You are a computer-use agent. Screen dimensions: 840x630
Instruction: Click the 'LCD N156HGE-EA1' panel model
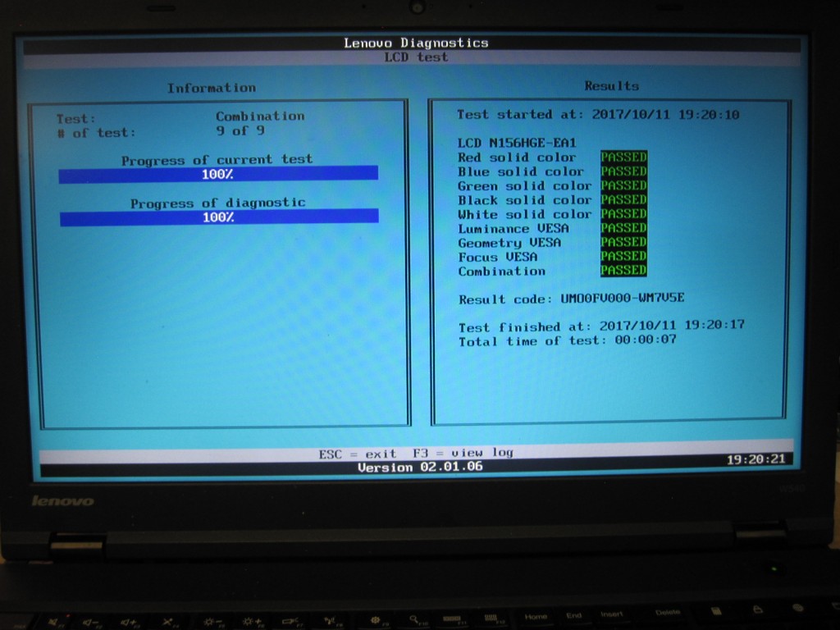coord(517,143)
